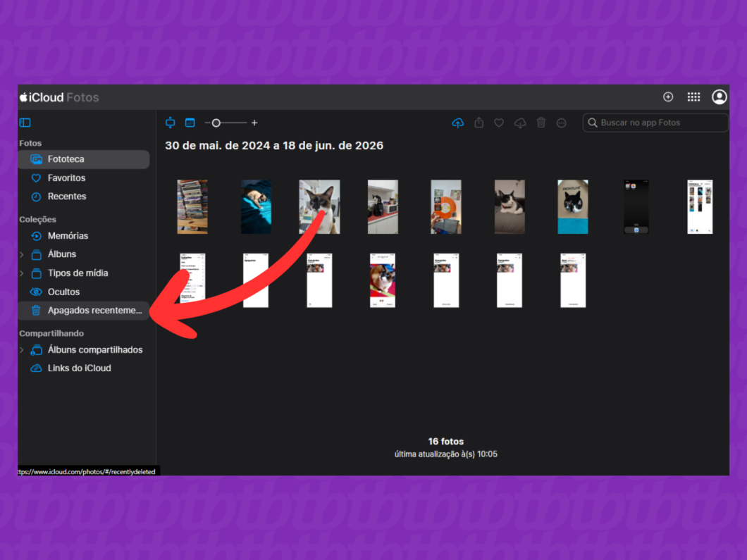The width and height of the screenshot is (747, 560).
Task: Click the Apagados recentemente trash icon
Action: point(36,311)
